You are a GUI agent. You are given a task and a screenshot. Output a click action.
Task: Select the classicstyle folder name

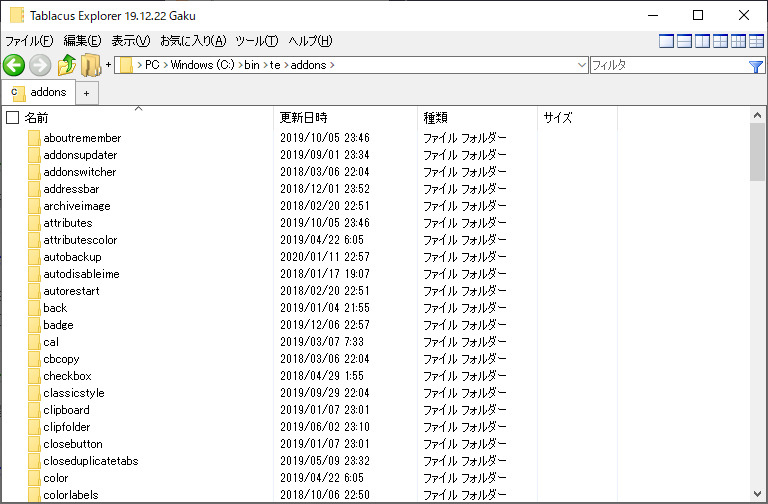[74, 393]
